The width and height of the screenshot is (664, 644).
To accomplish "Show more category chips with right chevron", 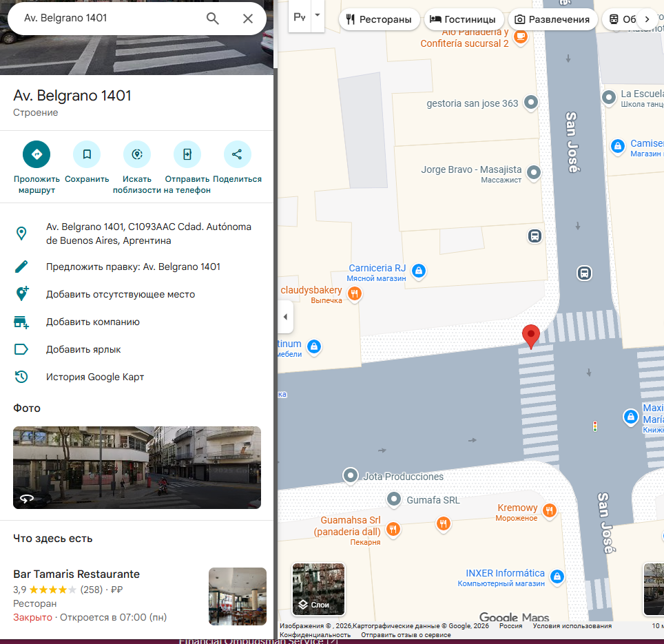I will click(x=647, y=19).
